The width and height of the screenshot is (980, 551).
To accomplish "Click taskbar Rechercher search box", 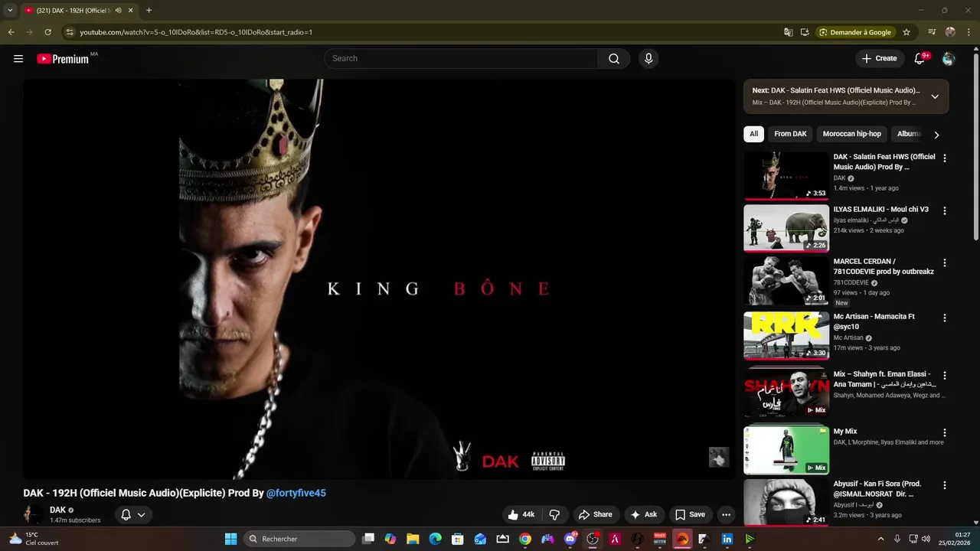I will (299, 539).
